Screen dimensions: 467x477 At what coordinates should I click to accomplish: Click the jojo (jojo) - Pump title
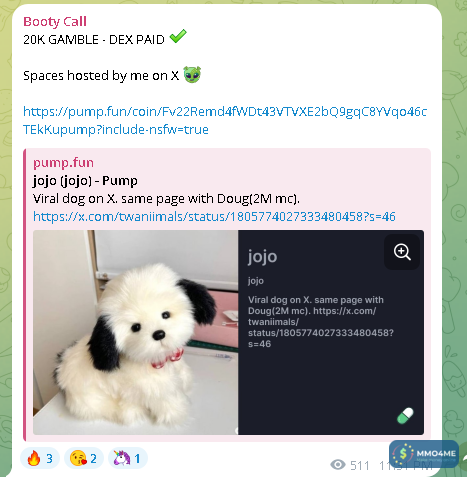tap(85, 181)
